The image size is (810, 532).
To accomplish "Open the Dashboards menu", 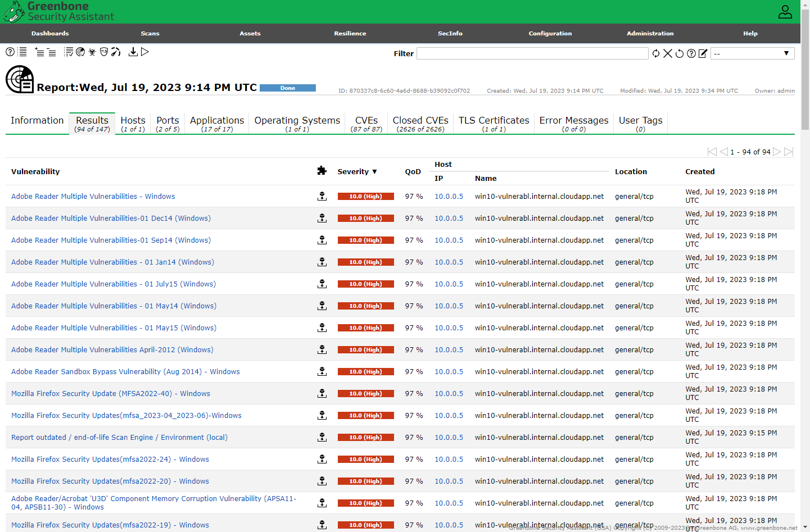I will point(50,33).
